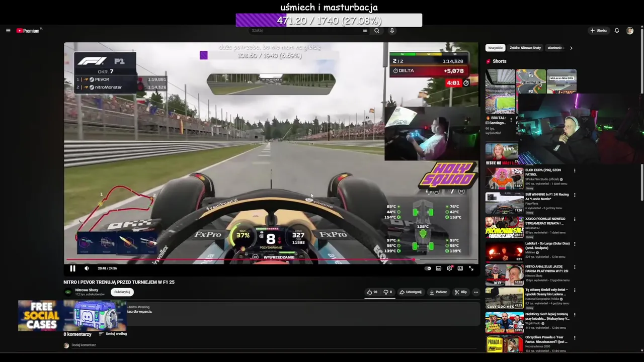Image resolution: width=644 pixels, height=362 pixels.
Task: Open the Sortuj według sort menu
Action: [x=113, y=334]
